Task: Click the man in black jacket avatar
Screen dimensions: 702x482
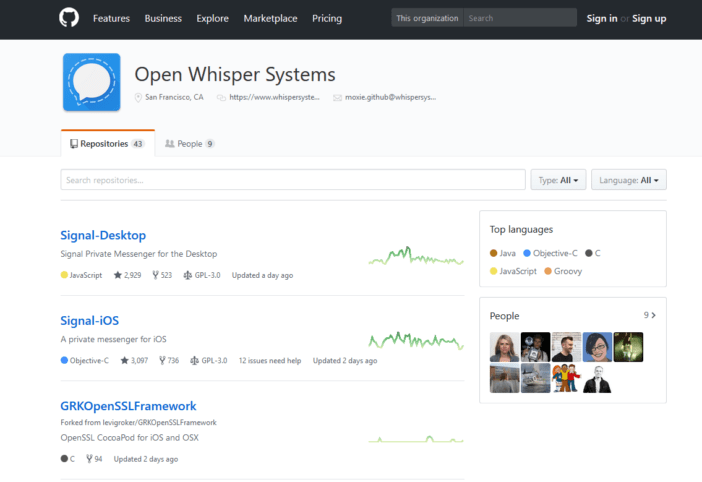Action: [597, 378]
